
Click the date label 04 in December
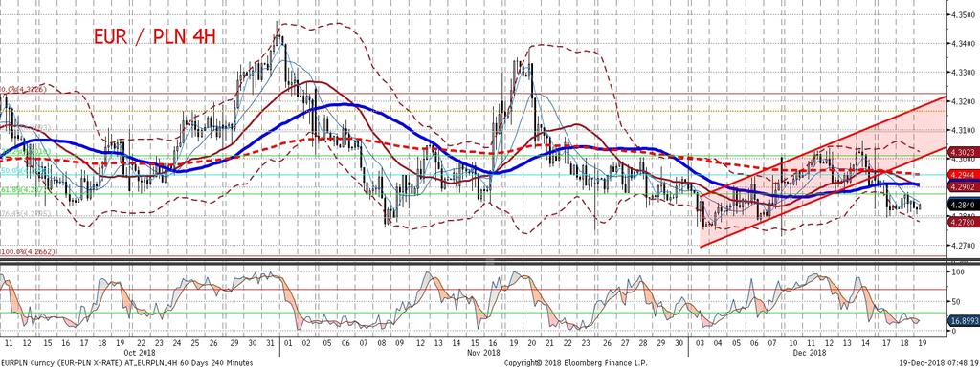718,344
